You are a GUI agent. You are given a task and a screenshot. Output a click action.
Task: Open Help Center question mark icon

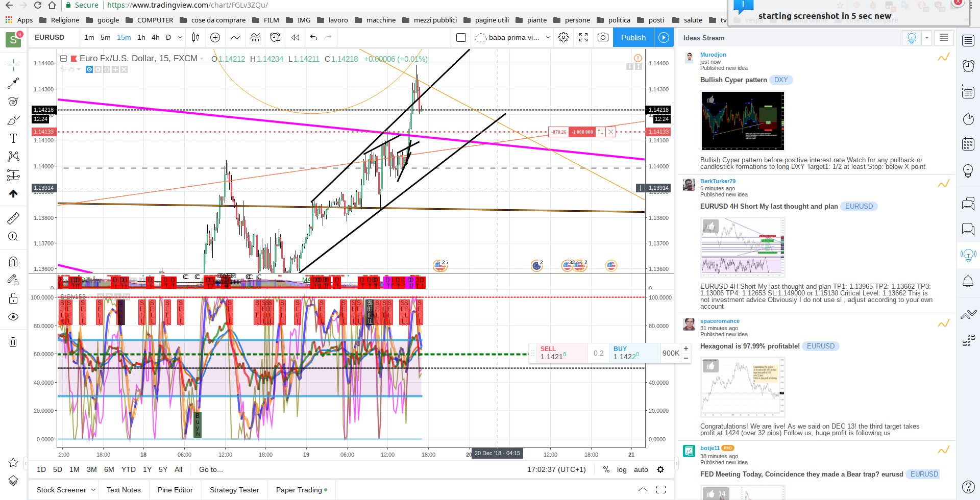click(968, 487)
